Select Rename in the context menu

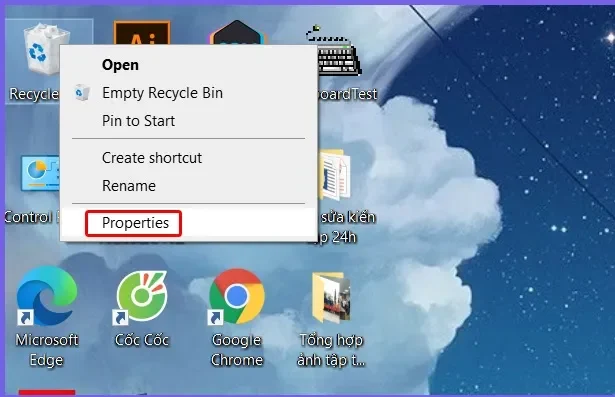pos(129,186)
